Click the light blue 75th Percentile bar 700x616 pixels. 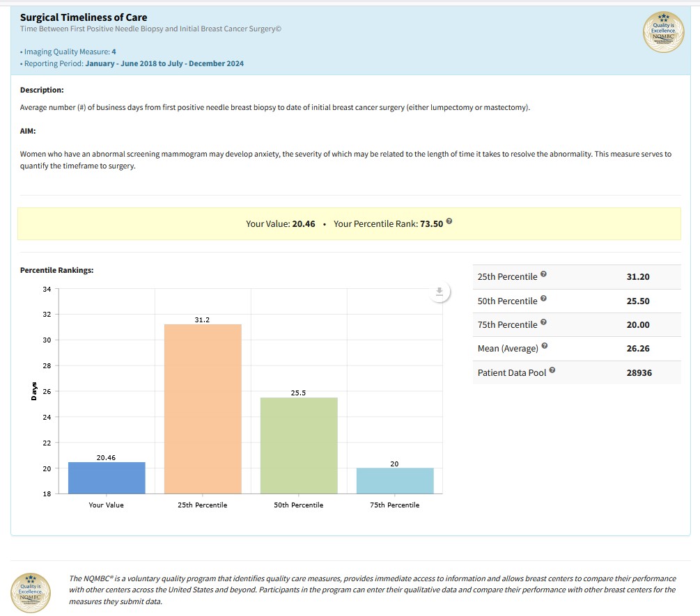pos(394,480)
